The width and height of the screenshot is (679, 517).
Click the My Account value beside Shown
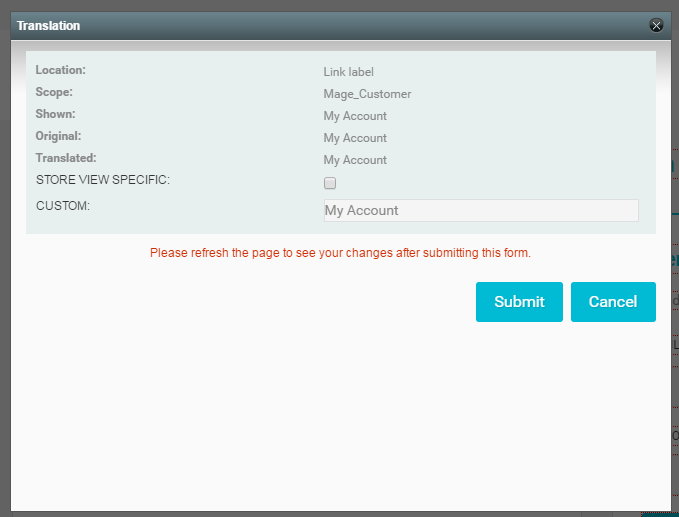pyautogui.click(x=355, y=116)
